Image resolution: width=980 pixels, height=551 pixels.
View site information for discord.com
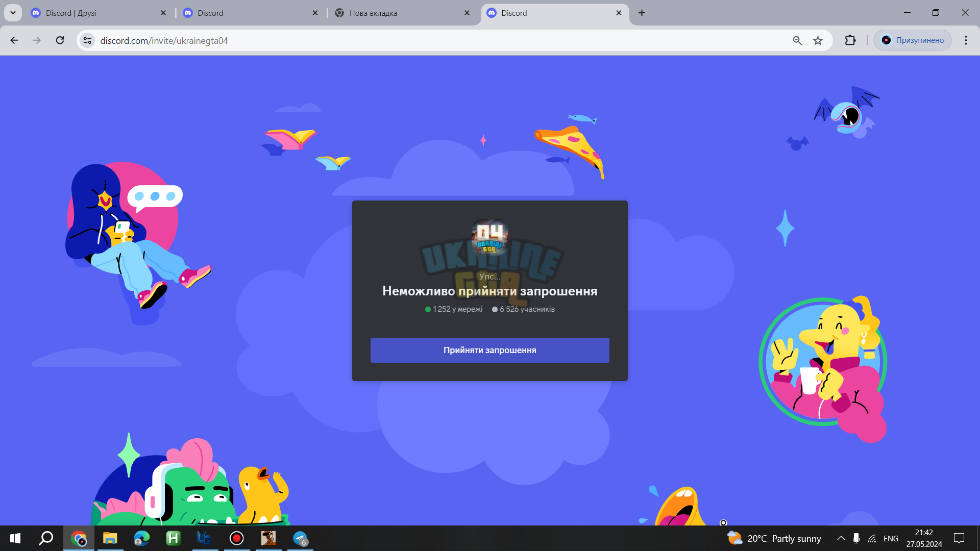(87, 40)
